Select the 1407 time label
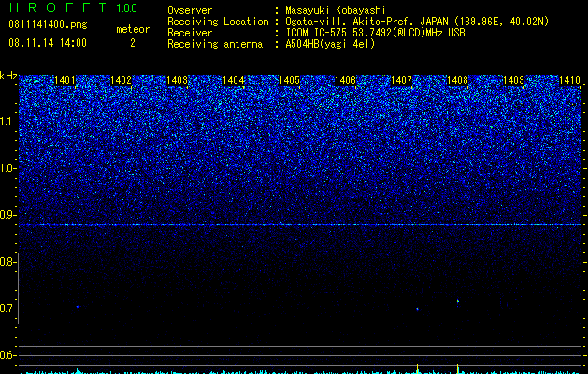Screen dimensions: 588x374 coord(401,80)
